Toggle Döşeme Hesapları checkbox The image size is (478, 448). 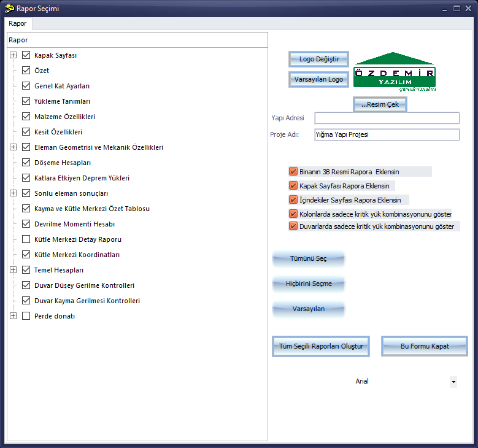[26, 163]
